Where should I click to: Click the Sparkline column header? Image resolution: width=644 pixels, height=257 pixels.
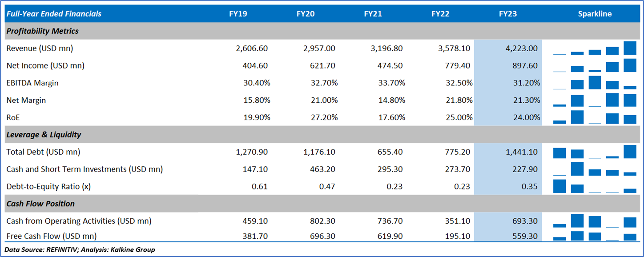point(595,14)
